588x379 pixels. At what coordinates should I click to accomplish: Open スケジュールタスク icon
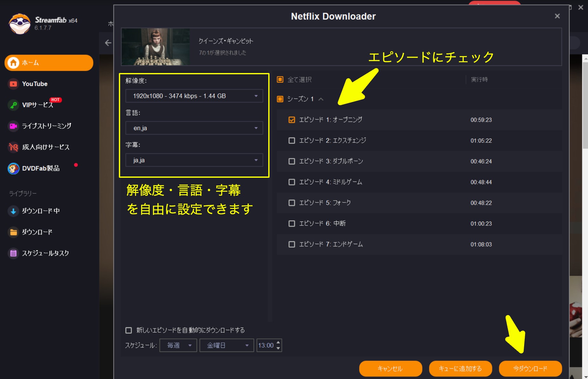pyautogui.click(x=13, y=253)
